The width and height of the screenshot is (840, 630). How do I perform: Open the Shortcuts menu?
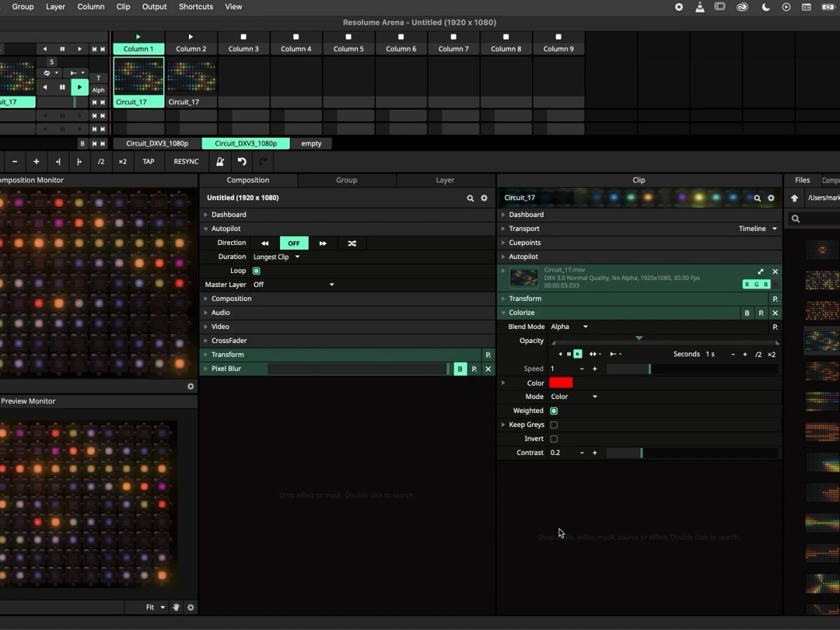click(195, 7)
